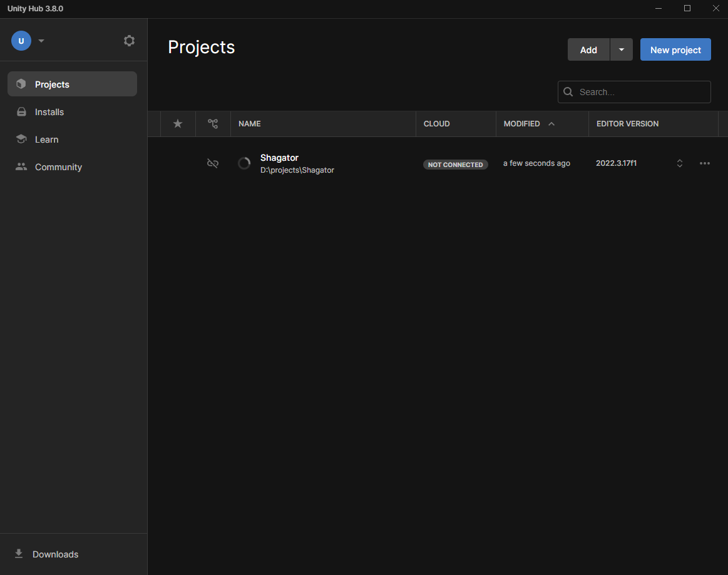Click the New project button
The width and height of the screenshot is (728, 575).
675,50
